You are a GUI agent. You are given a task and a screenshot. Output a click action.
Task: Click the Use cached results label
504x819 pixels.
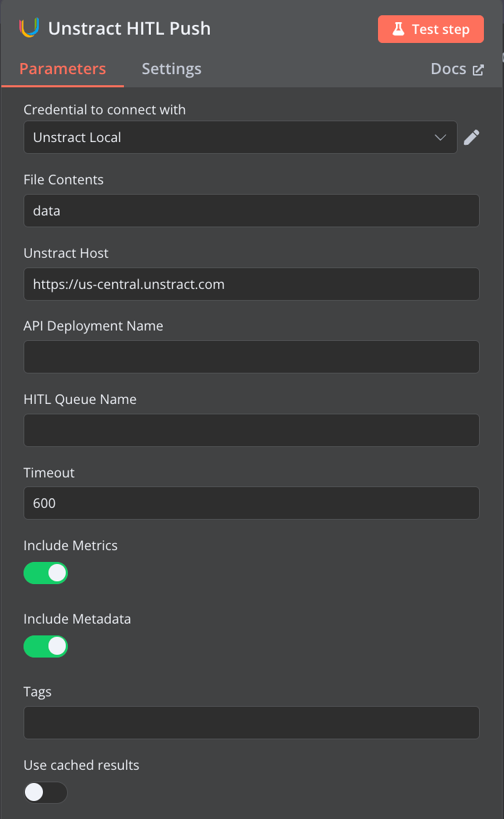tap(82, 765)
